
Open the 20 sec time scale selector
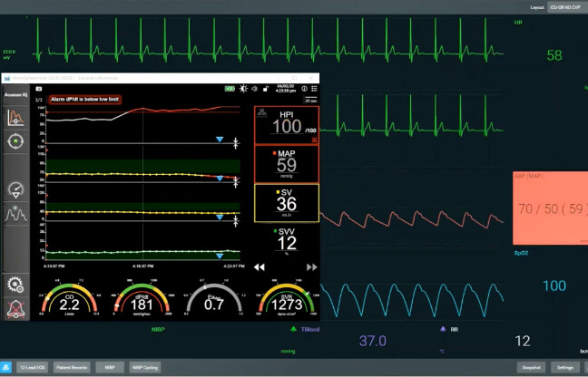tap(310, 101)
